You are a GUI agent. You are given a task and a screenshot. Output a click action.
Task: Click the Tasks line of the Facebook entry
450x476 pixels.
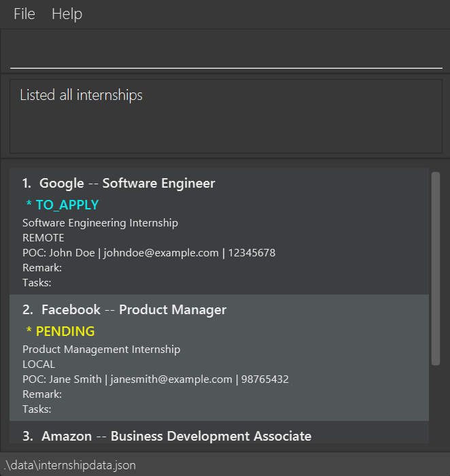point(37,409)
